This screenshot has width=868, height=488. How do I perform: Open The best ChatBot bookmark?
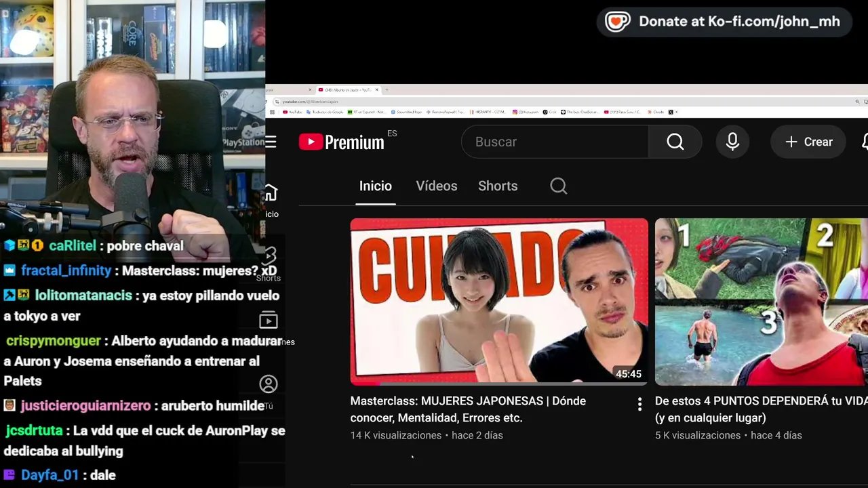click(x=580, y=112)
